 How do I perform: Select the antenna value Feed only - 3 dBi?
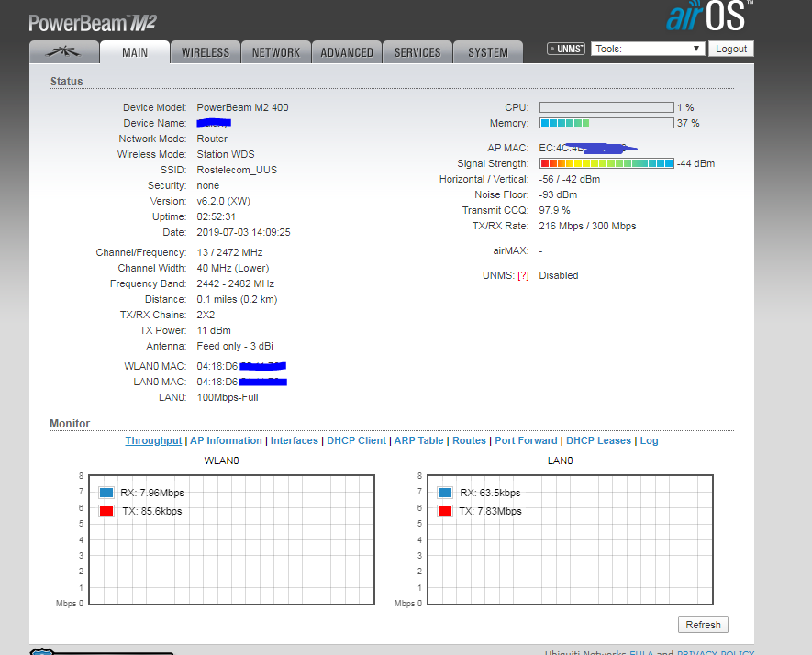click(235, 346)
